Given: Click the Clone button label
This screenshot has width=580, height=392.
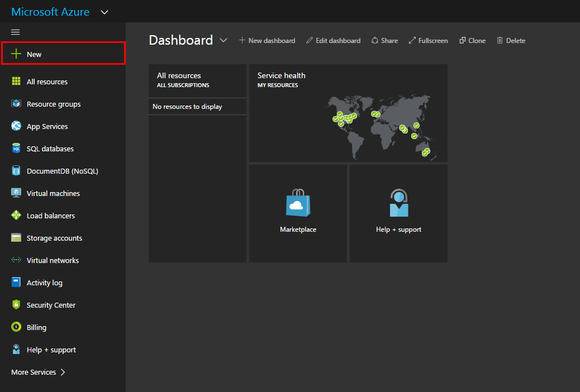Looking at the screenshot, I should coord(477,41).
